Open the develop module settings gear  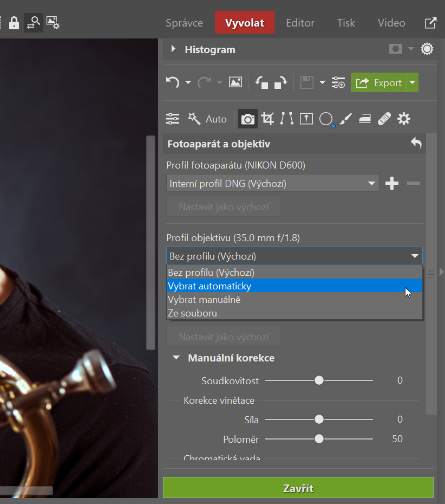click(404, 119)
